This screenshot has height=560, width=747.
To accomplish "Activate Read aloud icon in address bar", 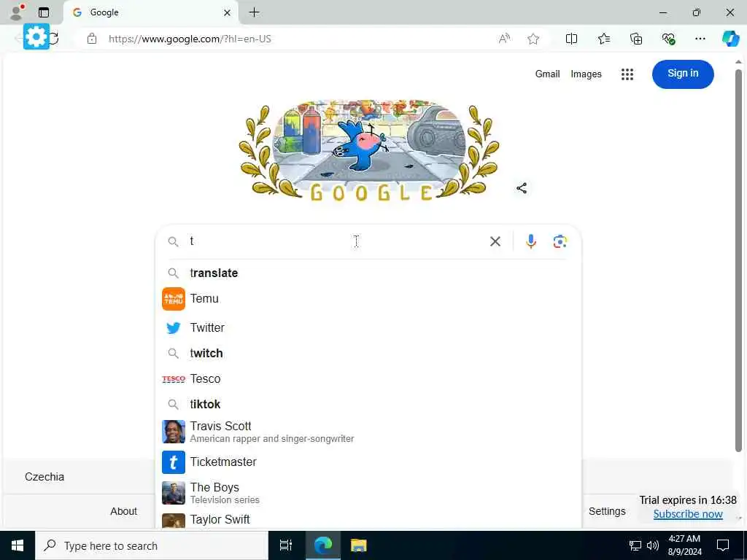I will coord(505,39).
